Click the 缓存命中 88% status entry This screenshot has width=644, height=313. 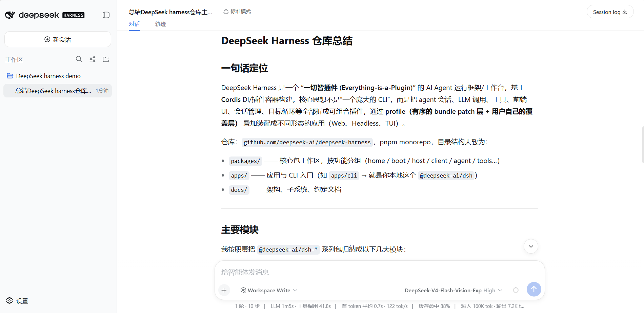[434, 306]
